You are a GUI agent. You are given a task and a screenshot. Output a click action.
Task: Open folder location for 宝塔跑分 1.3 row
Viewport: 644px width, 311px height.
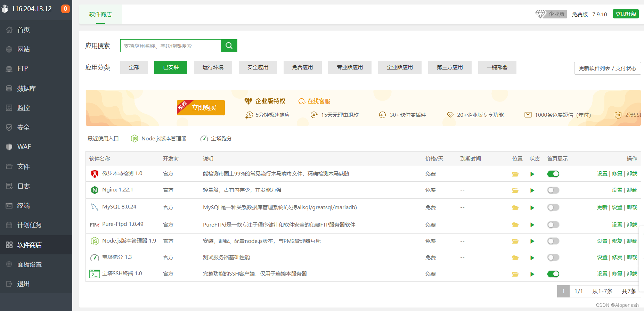point(515,258)
